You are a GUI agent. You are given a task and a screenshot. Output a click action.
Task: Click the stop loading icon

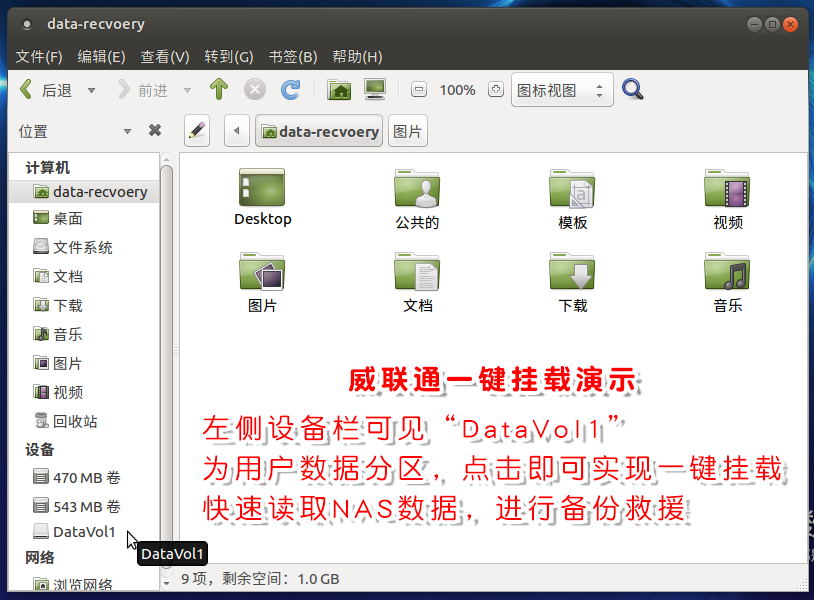(255, 89)
